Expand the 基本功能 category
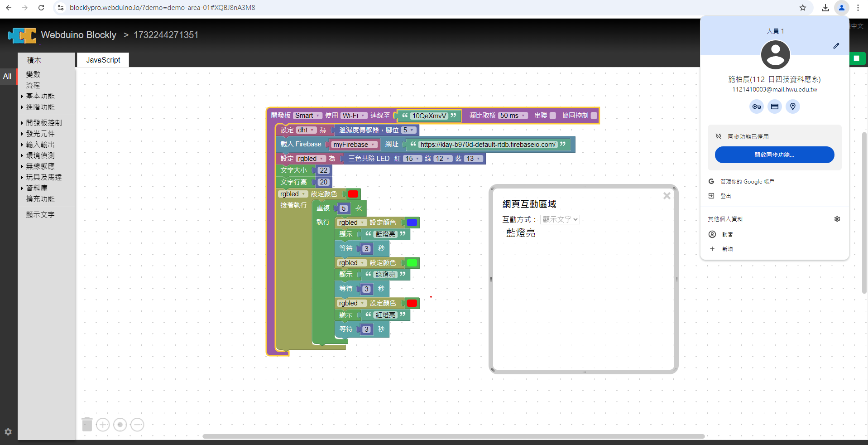The height and width of the screenshot is (445, 868). coord(40,96)
